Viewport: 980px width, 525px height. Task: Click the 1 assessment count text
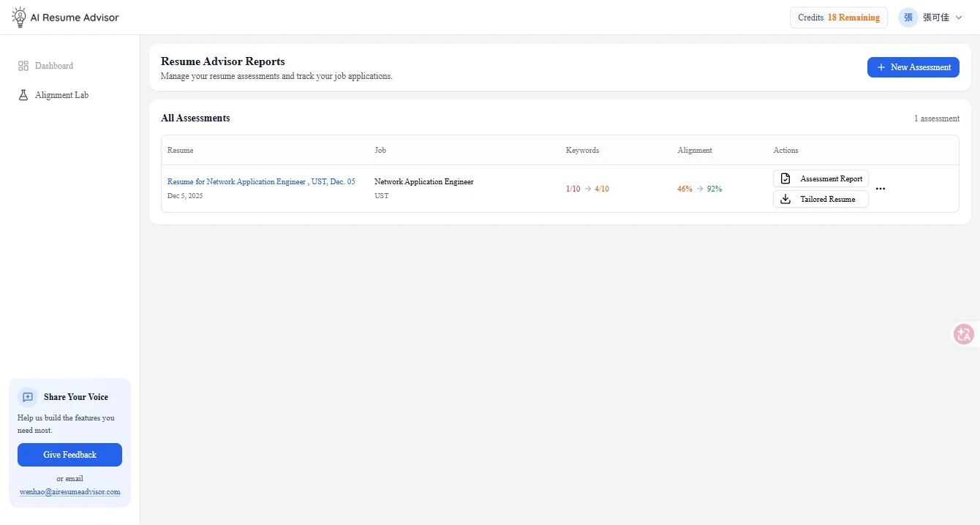(937, 118)
